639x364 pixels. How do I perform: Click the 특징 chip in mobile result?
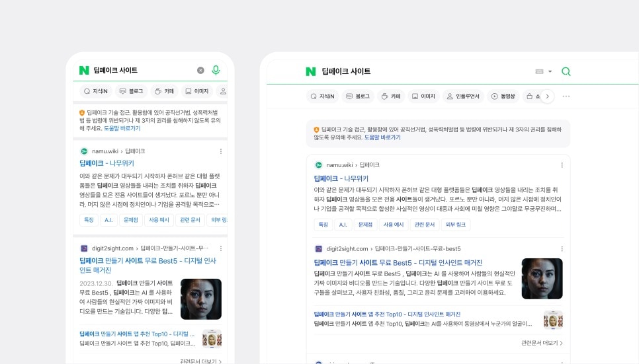coord(89,220)
